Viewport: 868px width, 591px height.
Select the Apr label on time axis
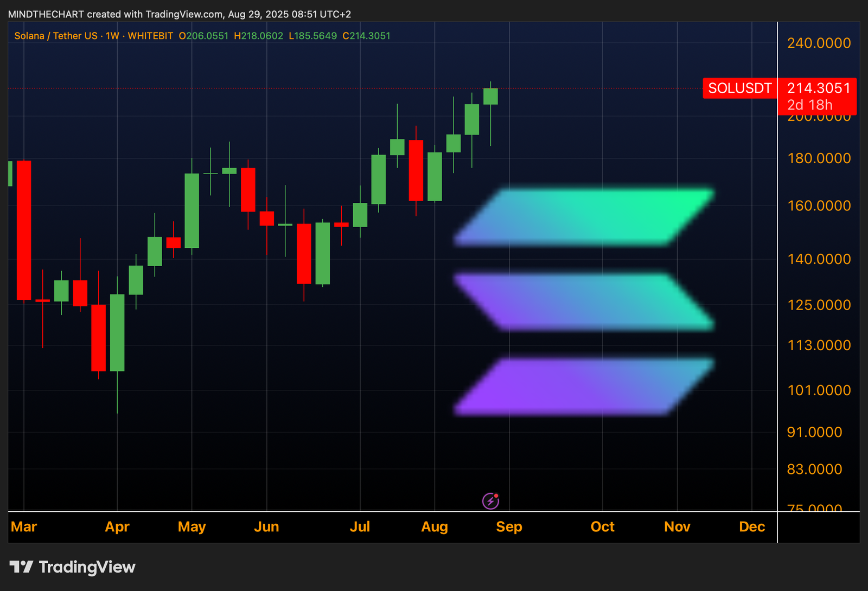[x=117, y=526]
